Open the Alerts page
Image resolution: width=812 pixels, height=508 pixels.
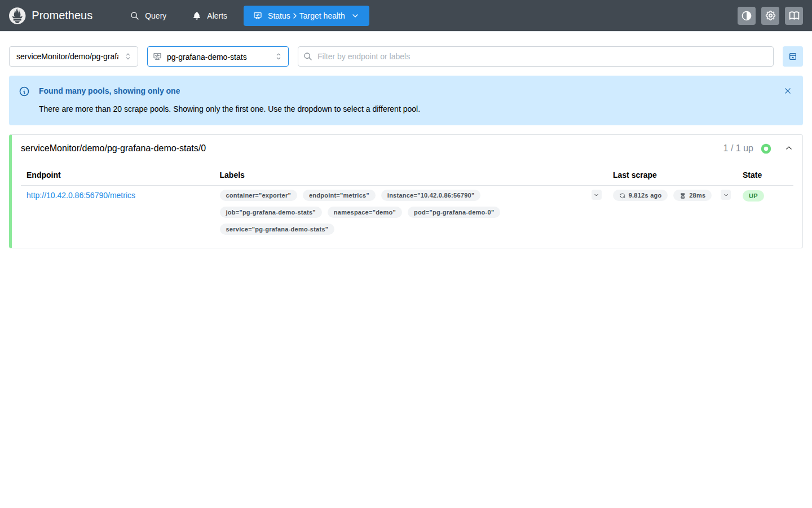pyautogui.click(x=210, y=16)
